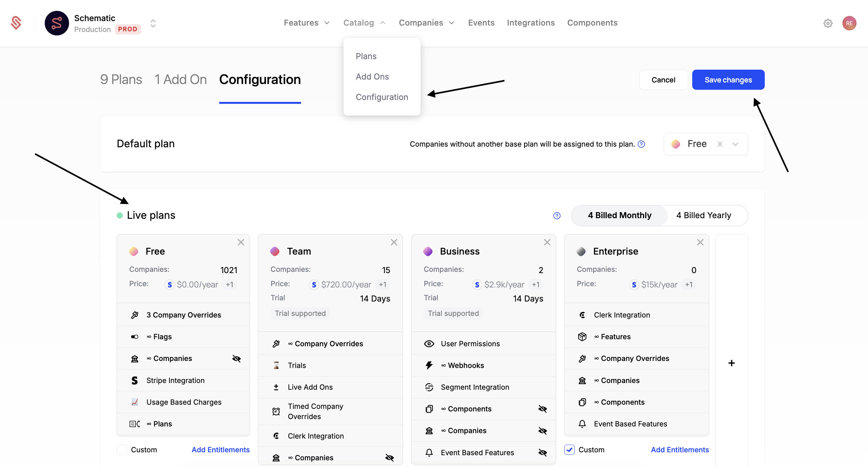Uncheck the Custom checkbox on the Enterprise plan
The height and width of the screenshot is (467, 868).
569,449
